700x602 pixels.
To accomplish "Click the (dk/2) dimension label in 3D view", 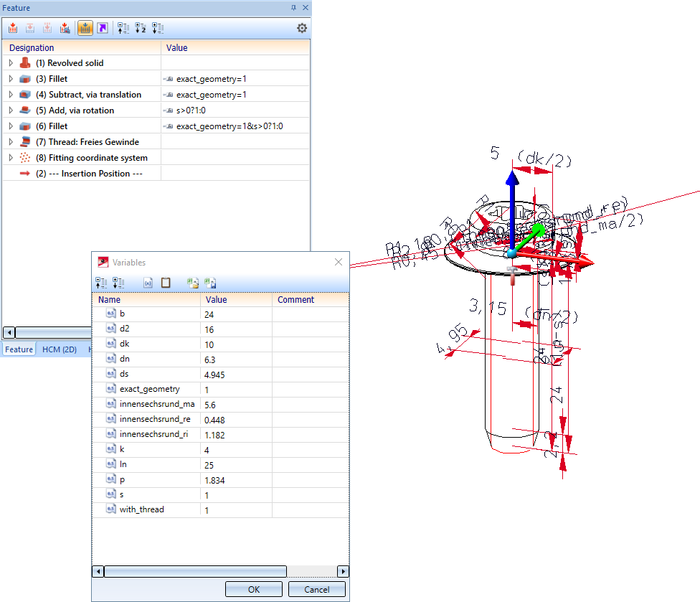I will coord(544,159).
